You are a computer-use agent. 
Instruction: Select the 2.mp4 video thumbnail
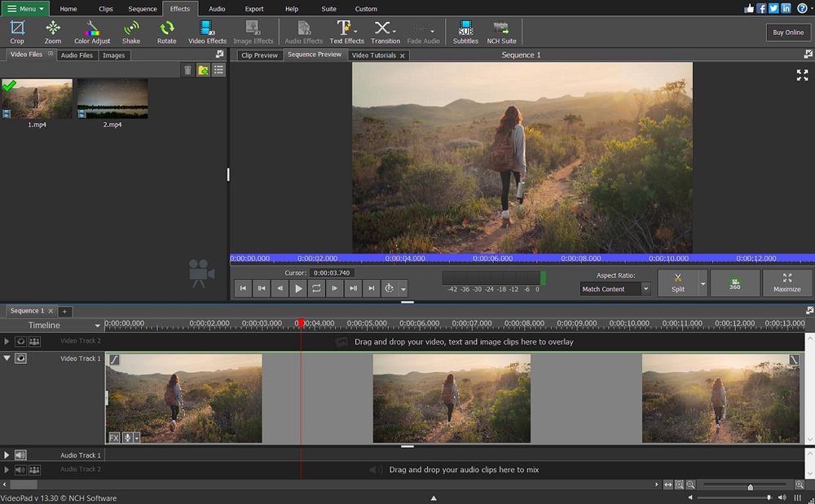[112, 99]
